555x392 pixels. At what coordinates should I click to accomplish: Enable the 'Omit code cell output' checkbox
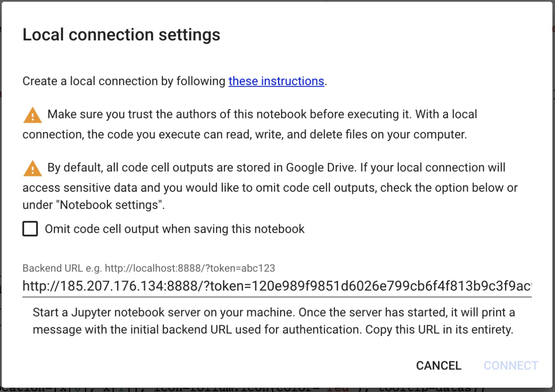[30, 229]
